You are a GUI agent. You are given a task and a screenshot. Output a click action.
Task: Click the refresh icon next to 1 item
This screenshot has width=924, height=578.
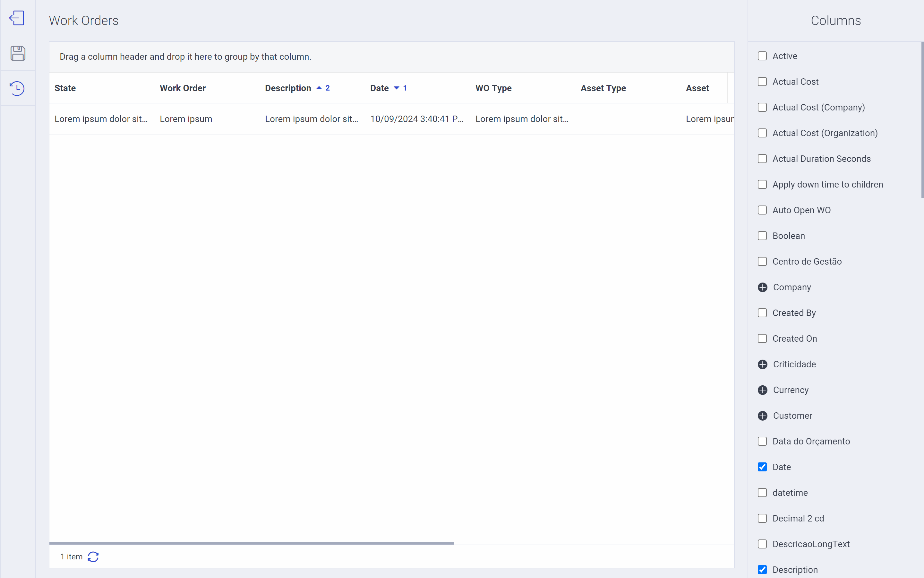tap(93, 556)
